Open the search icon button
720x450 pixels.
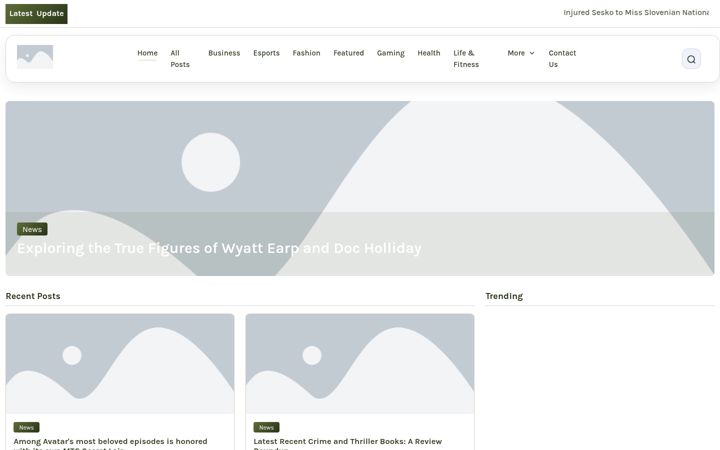[x=691, y=59]
